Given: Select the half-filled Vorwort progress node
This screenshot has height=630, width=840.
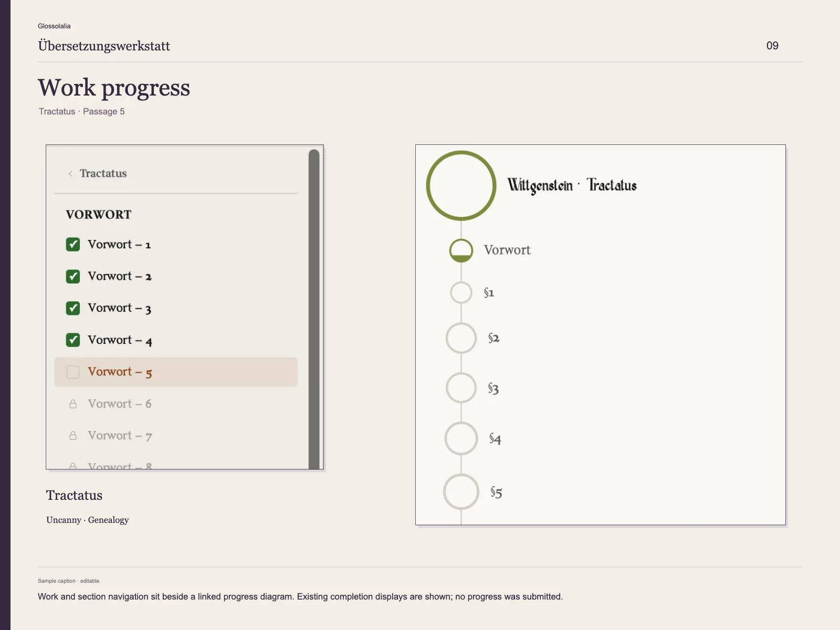Looking at the screenshot, I should click(461, 250).
